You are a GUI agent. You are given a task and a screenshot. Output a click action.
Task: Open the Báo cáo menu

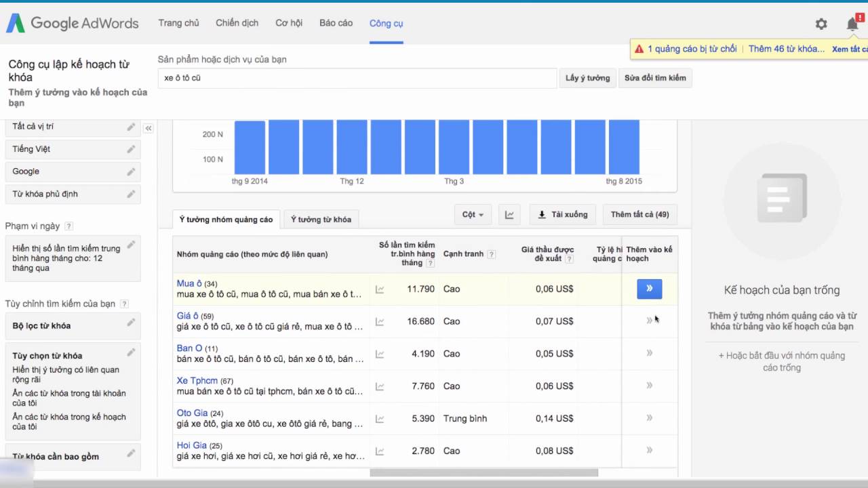336,22
